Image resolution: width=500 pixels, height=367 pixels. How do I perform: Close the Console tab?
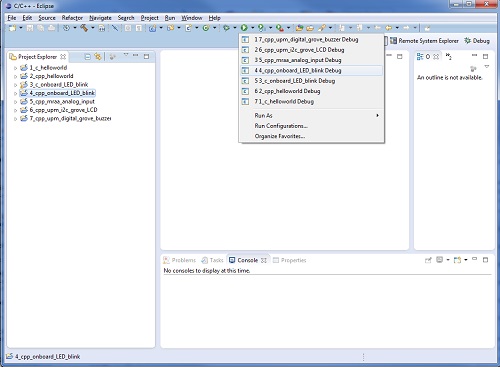tap(264, 260)
